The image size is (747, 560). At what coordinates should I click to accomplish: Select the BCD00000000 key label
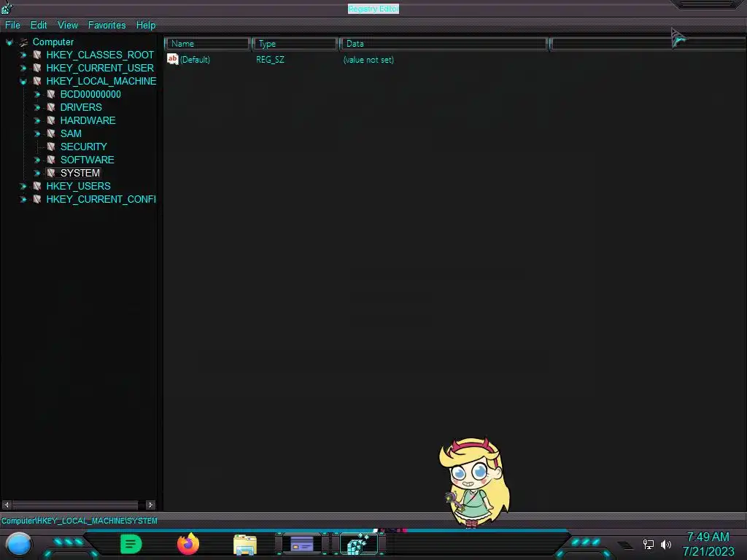click(90, 94)
